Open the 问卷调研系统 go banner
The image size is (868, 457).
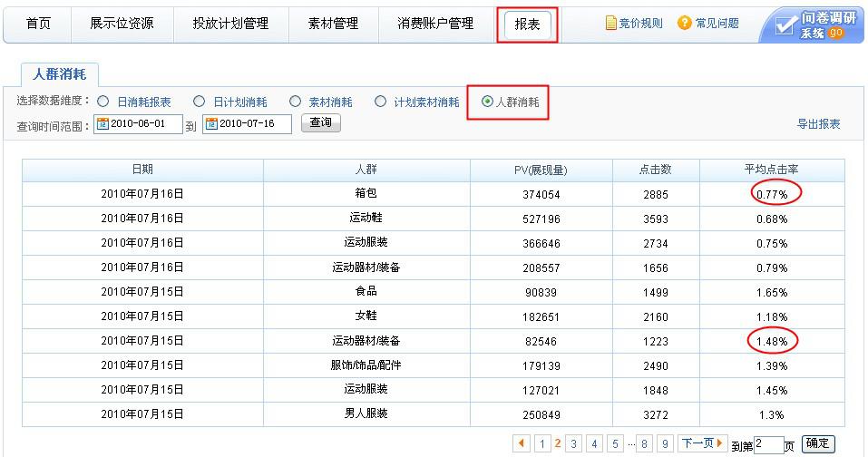point(812,25)
